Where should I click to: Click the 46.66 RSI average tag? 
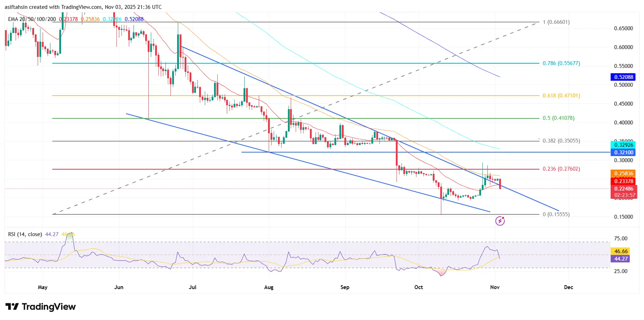point(621,251)
